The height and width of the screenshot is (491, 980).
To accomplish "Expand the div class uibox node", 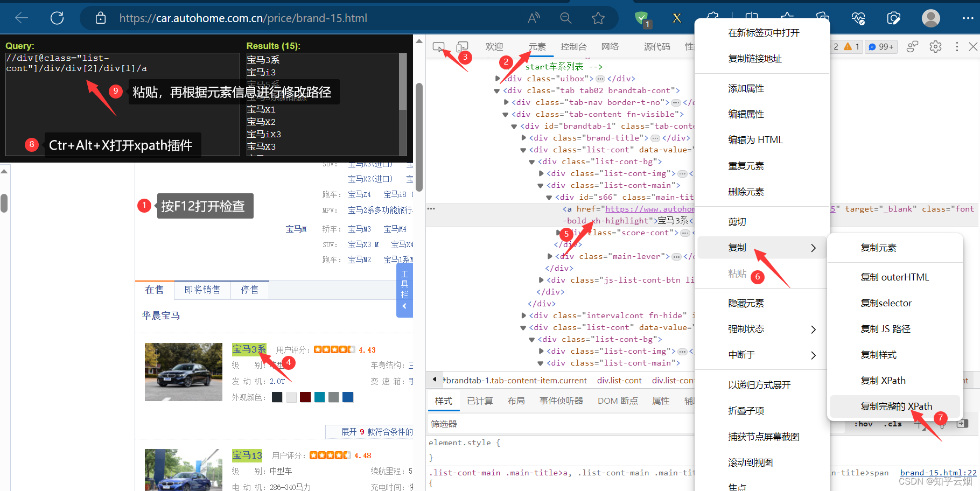I will [498, 79].
